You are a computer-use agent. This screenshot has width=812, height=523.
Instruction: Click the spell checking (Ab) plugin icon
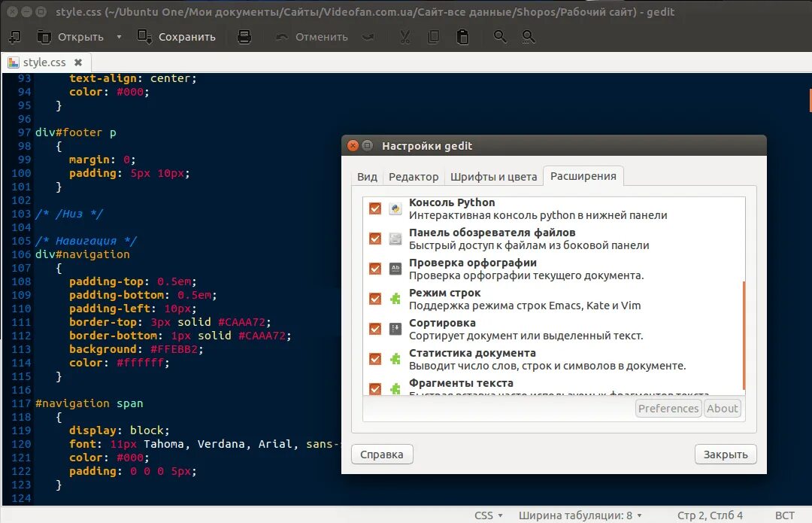395,266
